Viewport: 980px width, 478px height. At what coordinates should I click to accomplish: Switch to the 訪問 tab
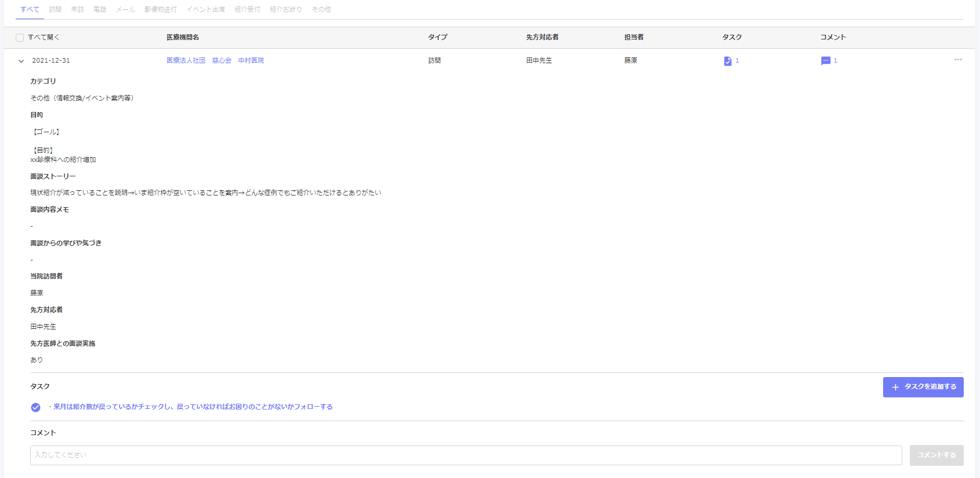[x=55, y=9]
